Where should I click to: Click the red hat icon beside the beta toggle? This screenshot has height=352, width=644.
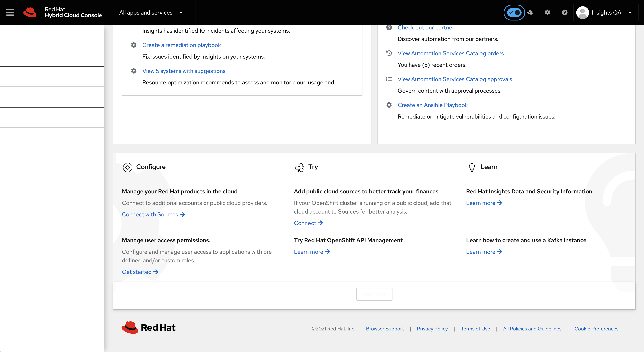tap(530, 13)
